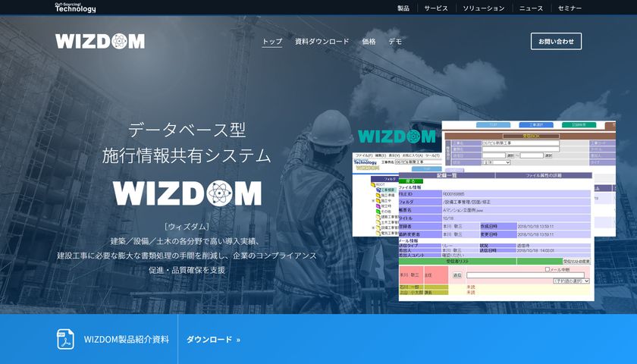Expand the 施工中 tree node
The width and height of the screenshot is (637, 364).
(373, 201)
